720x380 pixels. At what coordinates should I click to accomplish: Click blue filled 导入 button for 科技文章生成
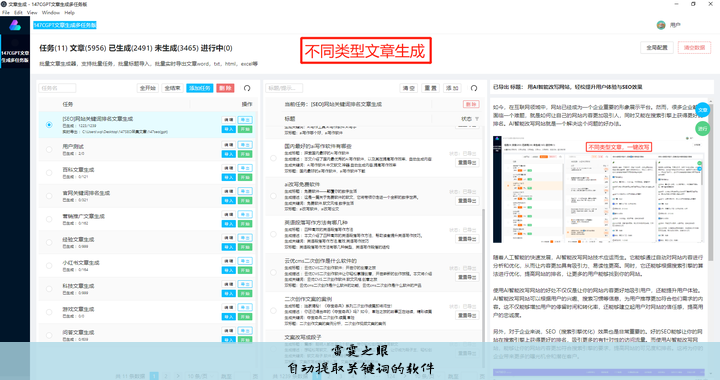228,293
